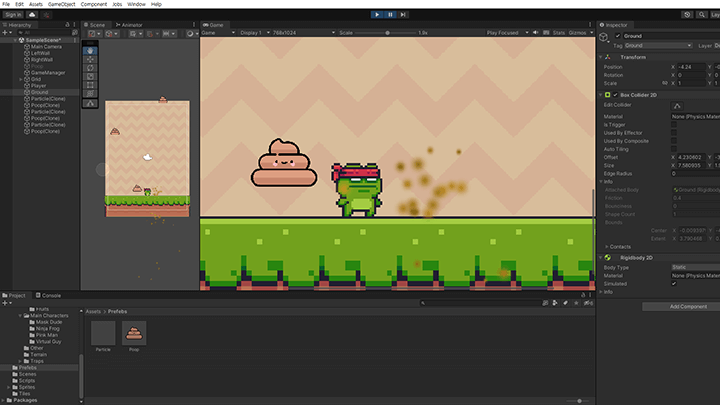This screenshot has width=720, height=405.
Task: Open the Component menu
Action: (x=94, y=4)
